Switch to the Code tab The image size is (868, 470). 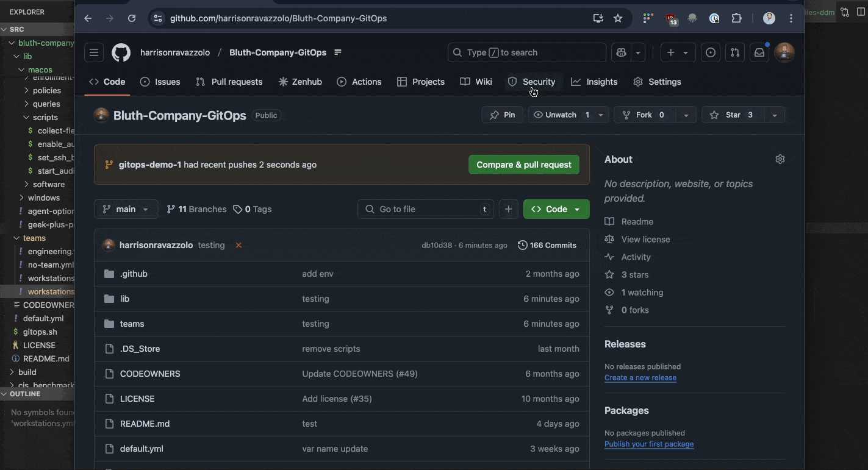(x=107, y=82)
